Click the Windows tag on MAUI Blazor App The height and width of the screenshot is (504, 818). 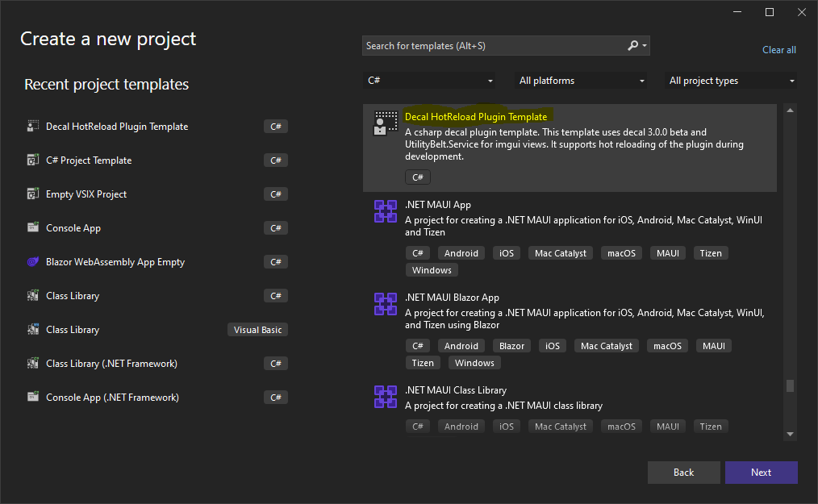(x=474, y=363)
